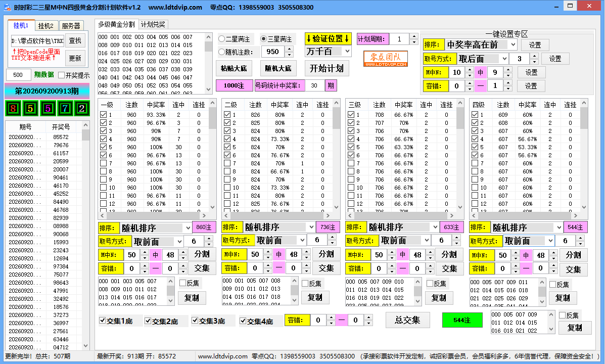The image size is (605, 364).
Task: Click the 开始计划 button
Action: point(327,68)
